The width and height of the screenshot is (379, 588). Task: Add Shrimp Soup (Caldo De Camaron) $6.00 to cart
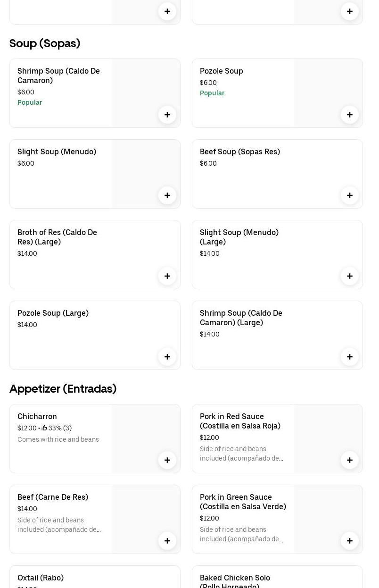click(167, 115)
